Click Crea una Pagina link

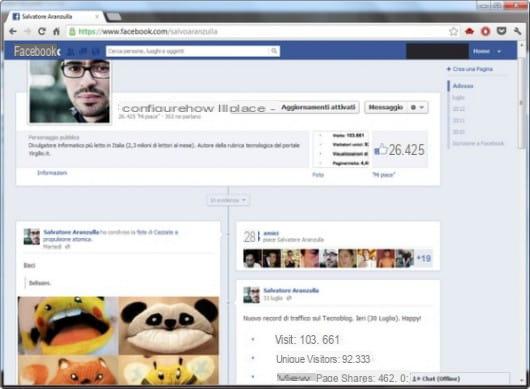tap(470, 69)
